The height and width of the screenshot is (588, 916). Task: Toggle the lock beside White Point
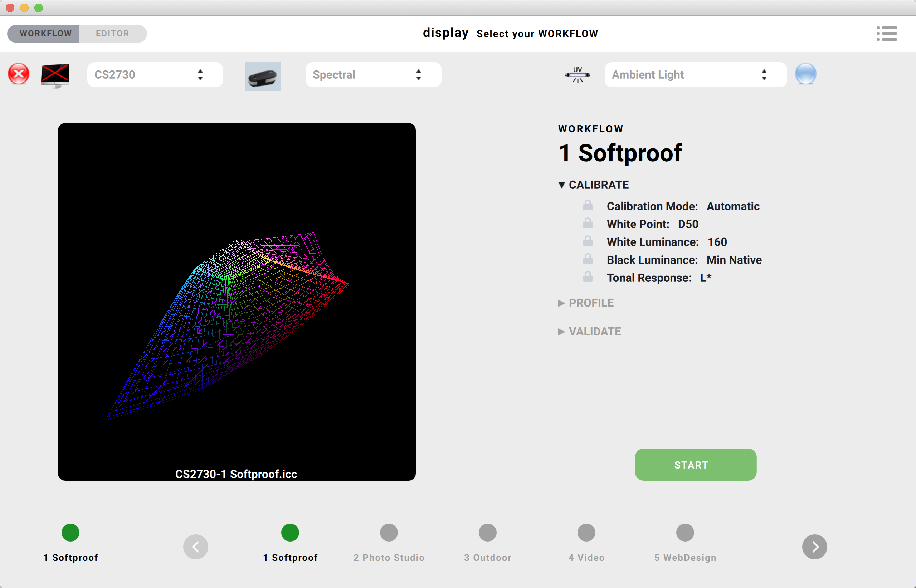point(588,223)
